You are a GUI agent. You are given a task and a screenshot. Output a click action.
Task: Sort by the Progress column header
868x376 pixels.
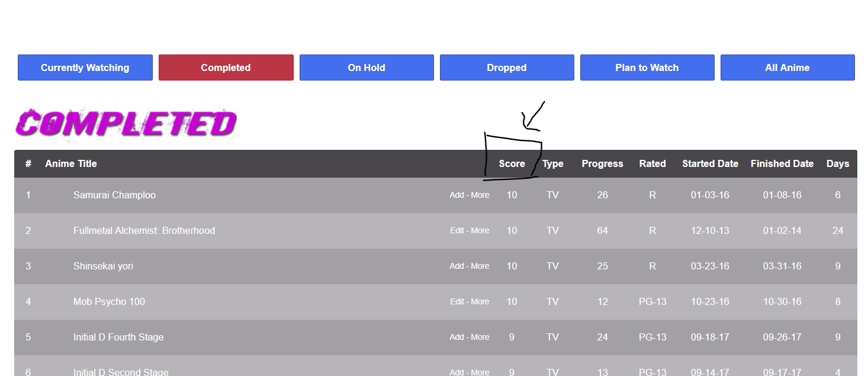(x=602, y=164)
